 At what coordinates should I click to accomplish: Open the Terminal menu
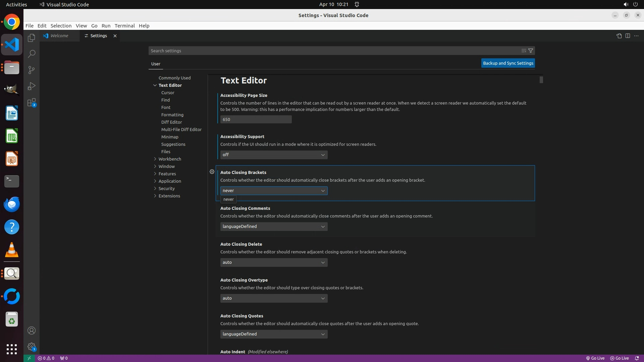pyautogui.click(x=124, y=26)
